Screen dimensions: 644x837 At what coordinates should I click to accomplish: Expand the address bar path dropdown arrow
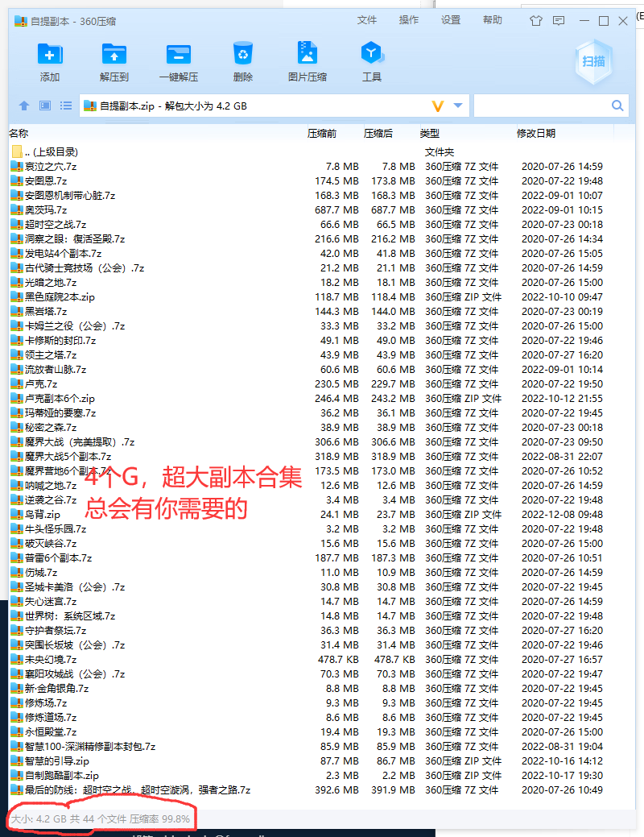[x=458, y=106]
